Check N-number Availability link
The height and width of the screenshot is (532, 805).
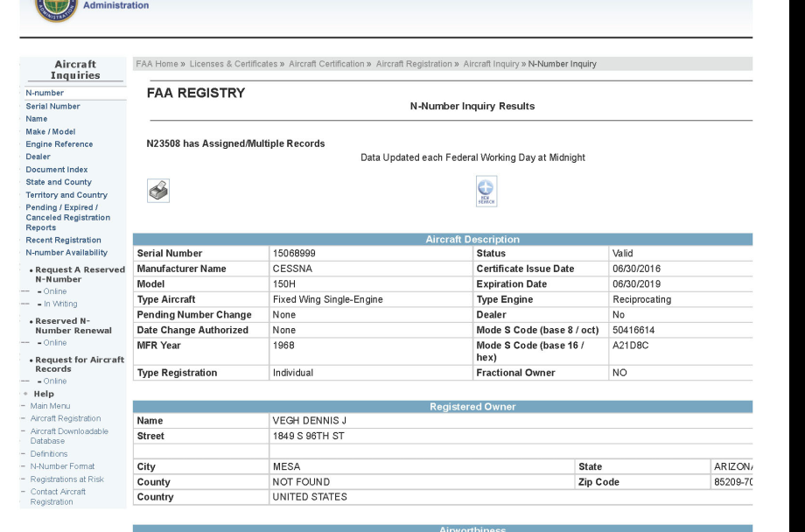click(x=66, y=253)
